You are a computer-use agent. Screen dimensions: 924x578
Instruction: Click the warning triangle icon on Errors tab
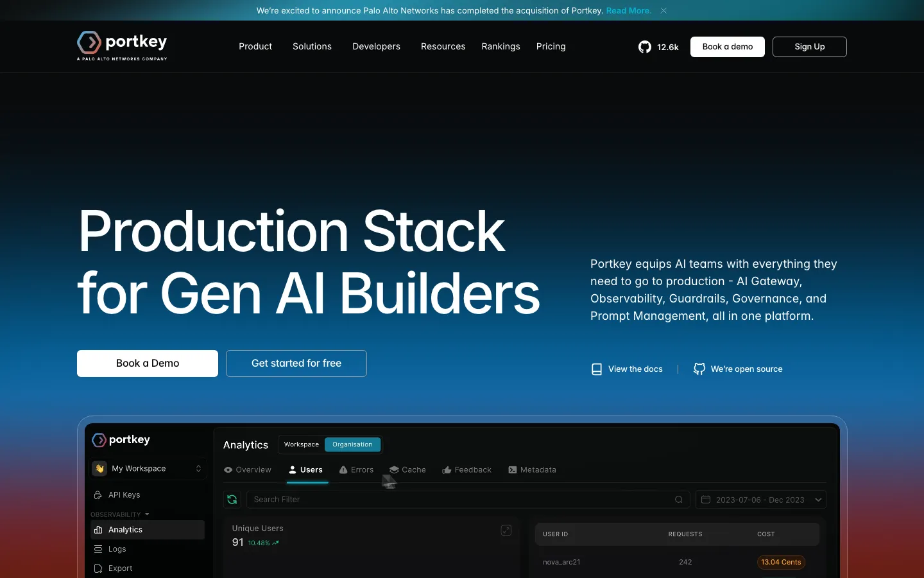tap(343, 470)
